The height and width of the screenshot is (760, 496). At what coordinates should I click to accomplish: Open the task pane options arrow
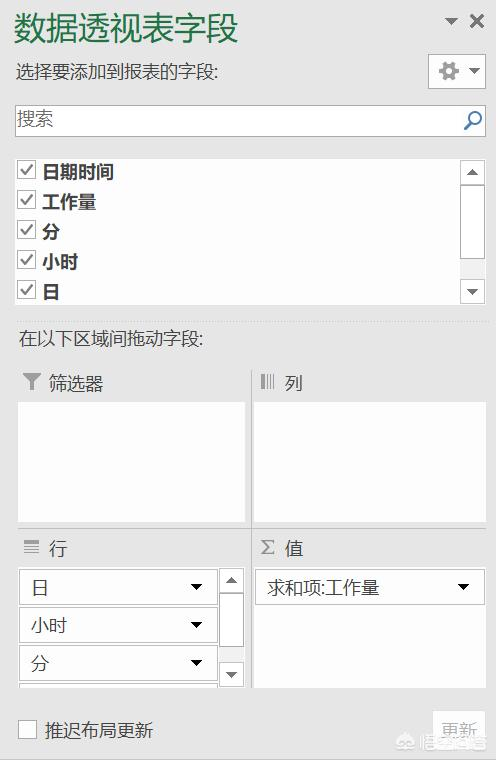coord(451,21)
